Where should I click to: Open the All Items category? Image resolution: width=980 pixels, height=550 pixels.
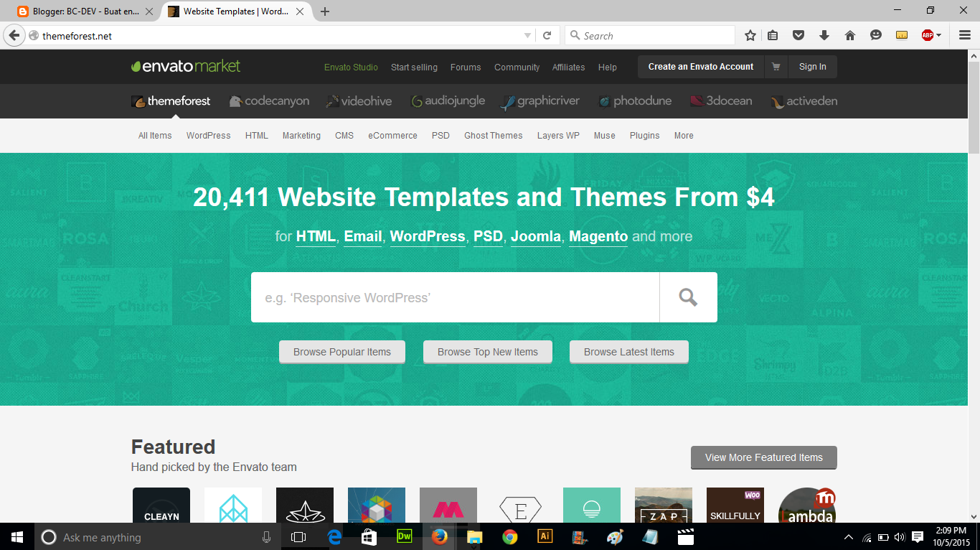(155, 136)
